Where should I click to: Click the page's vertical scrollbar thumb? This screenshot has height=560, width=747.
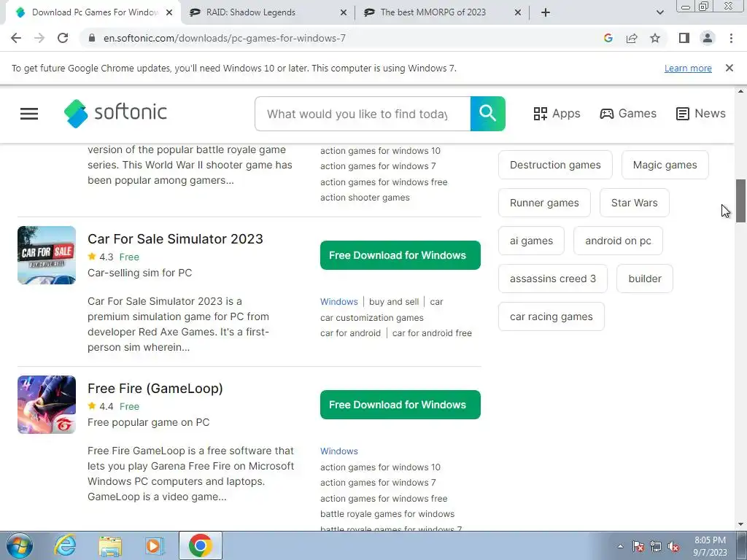click(740, 201)
